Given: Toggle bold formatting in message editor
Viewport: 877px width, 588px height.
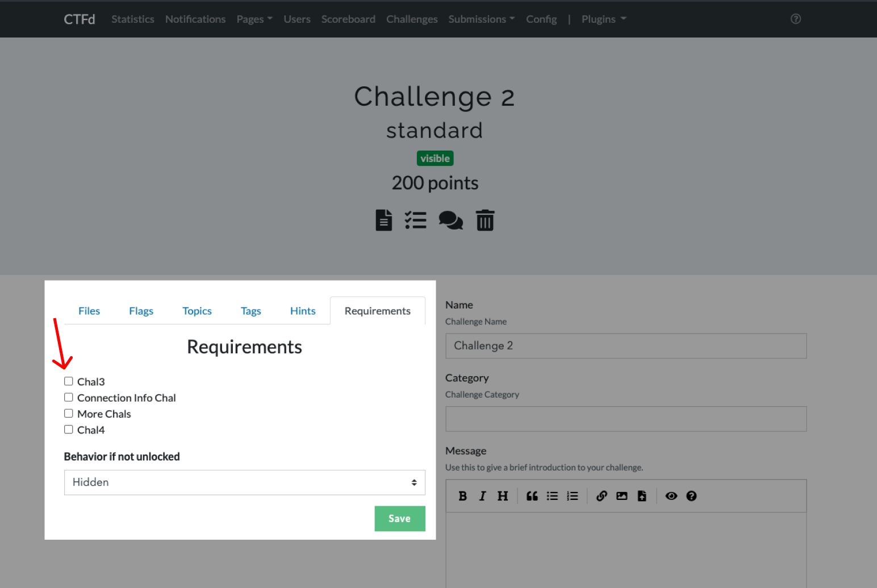Looking at the screenshot, I should coord(462,496).
